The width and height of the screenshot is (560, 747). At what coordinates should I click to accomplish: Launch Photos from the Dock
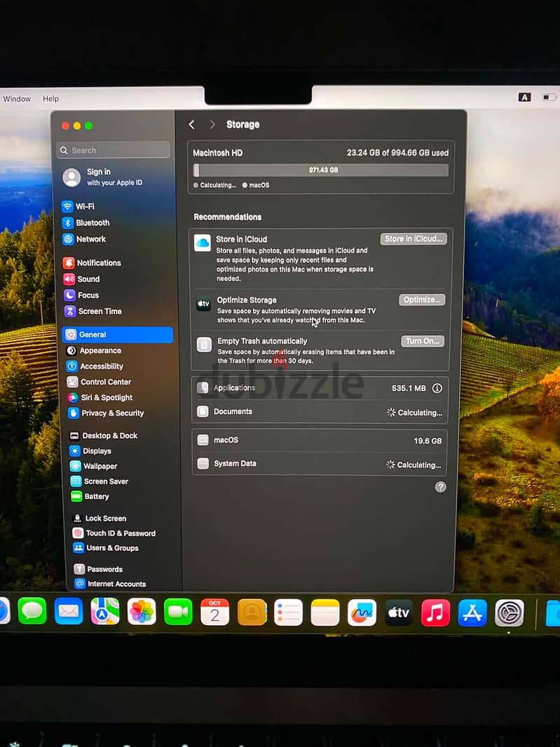point(142,611)
